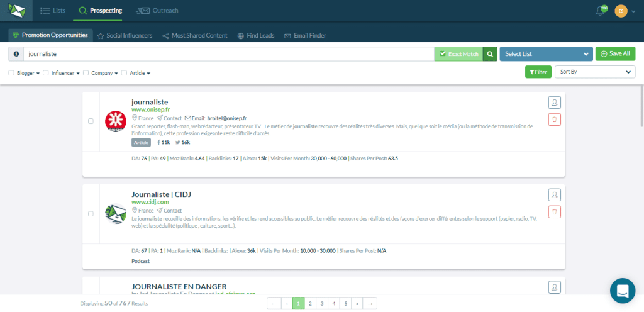Click the journaliste search field
Screen dimensions: 644x312
[229, 53]
